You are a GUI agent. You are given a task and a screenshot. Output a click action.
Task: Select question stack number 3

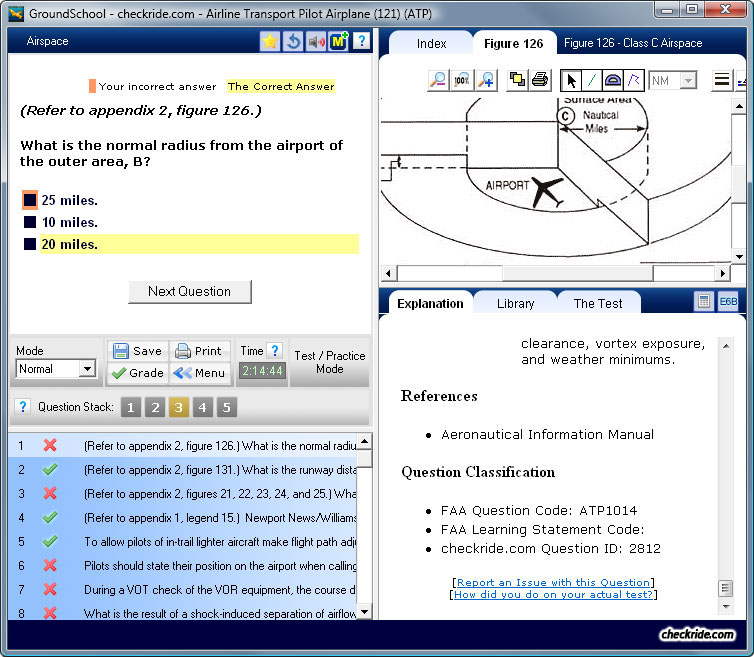coord(178,407)
